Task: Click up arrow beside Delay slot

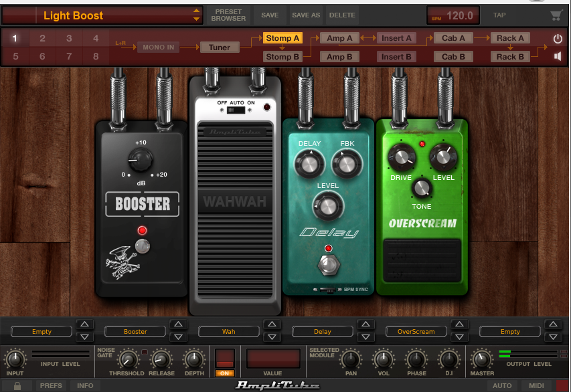Action: click(x=365, y=324)
